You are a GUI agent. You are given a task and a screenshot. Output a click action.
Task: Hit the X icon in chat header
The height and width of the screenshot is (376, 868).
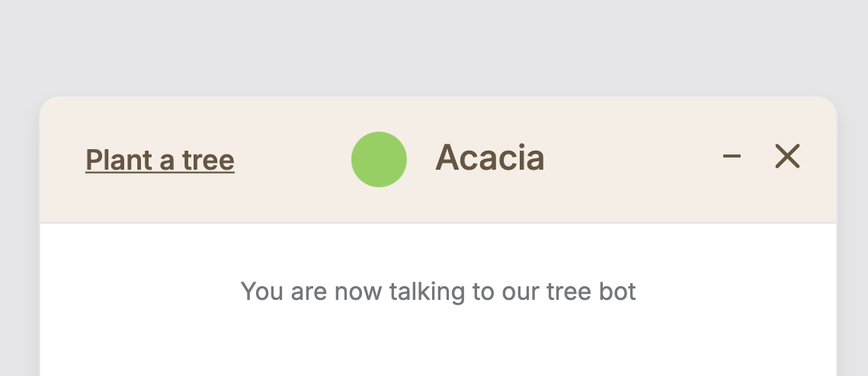coord(786,157)
